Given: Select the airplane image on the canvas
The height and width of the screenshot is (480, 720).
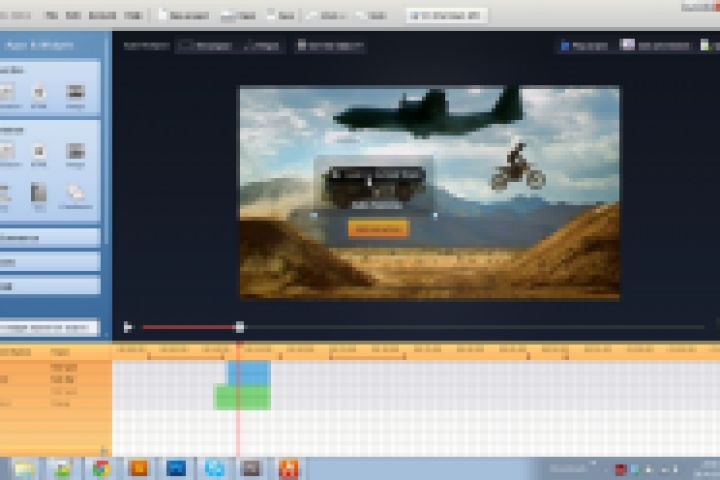Looking at the screenshot, I should pos(427,113).
